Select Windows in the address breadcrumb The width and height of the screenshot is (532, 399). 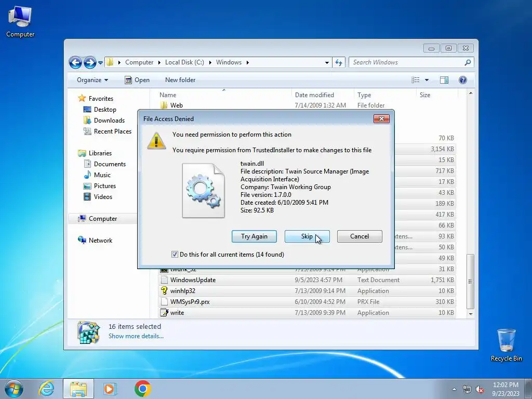(229, 62)
